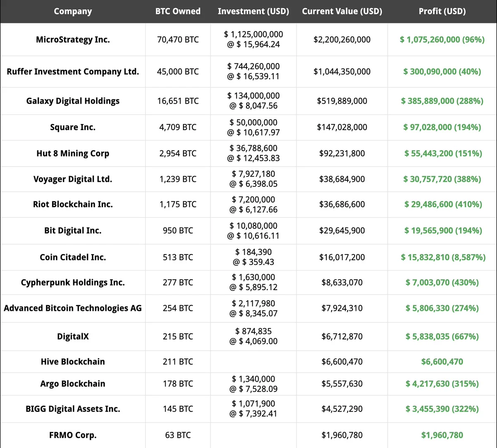The image size is (497, 448).
Task: Click the Current Value (USD) column header
Action: click(x=342, y=12)
